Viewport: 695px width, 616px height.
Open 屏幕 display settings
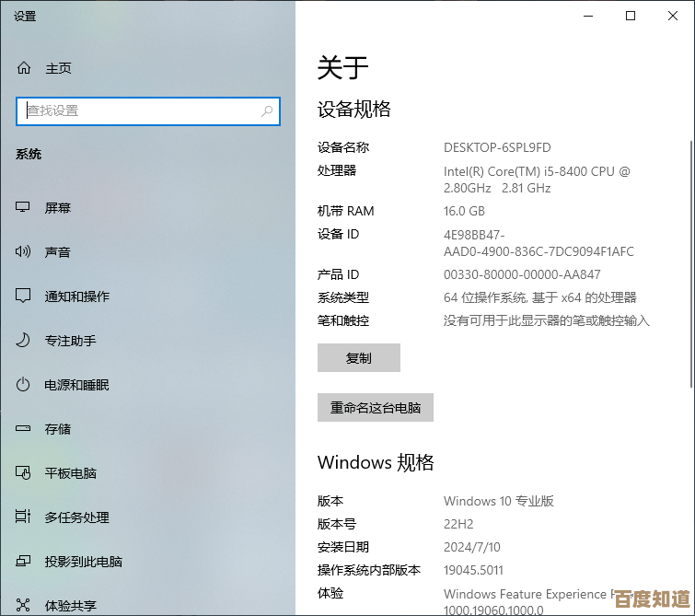click(58, 207)
